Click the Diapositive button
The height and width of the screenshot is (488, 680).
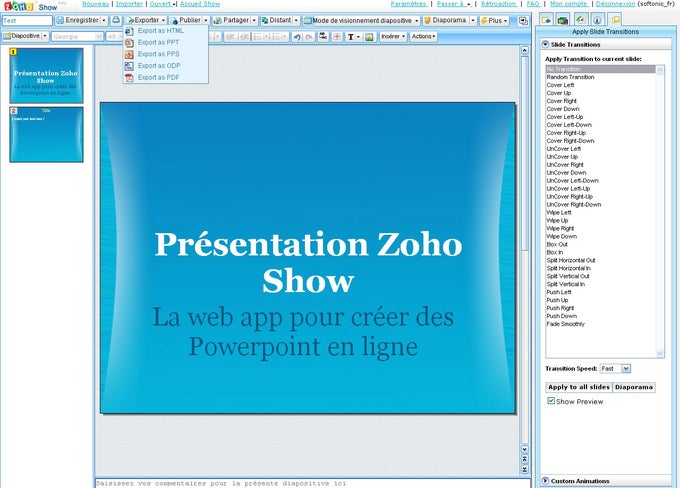tap(21, 36)
